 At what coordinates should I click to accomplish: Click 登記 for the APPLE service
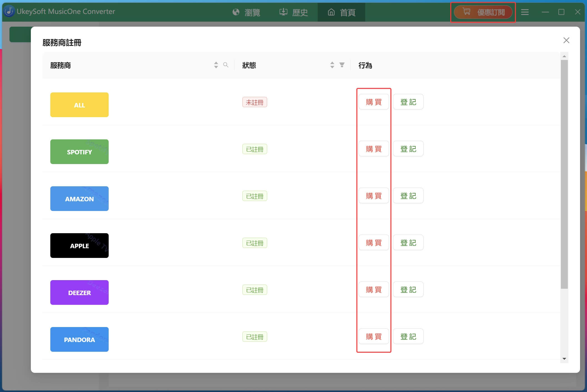408,242
